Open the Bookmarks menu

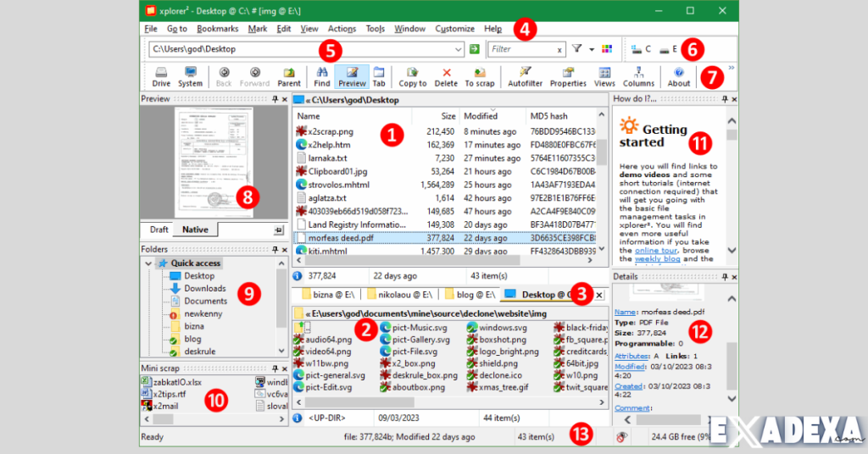click(218, 29)
